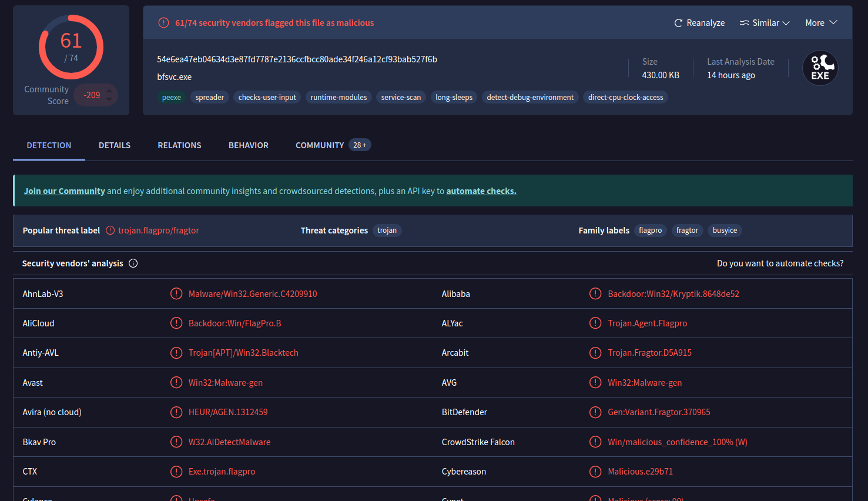Vote down the community score

pos(109,99)
